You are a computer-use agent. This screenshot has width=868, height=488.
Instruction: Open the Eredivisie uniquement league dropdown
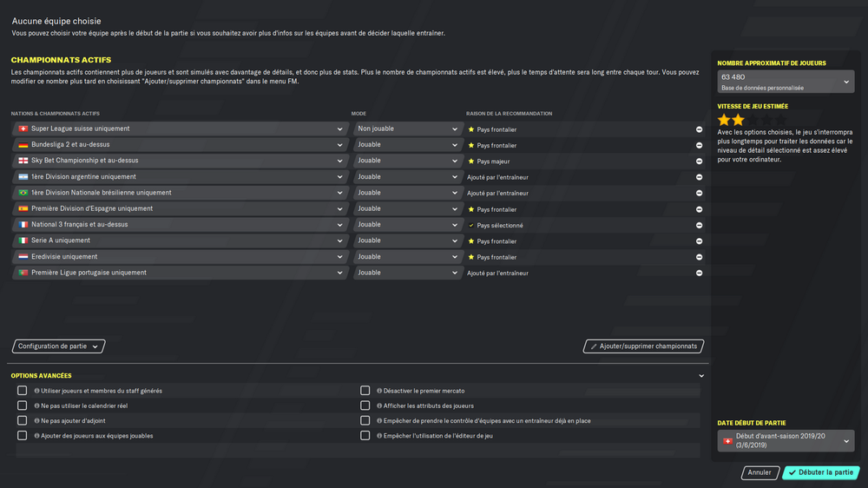[180, 257]
